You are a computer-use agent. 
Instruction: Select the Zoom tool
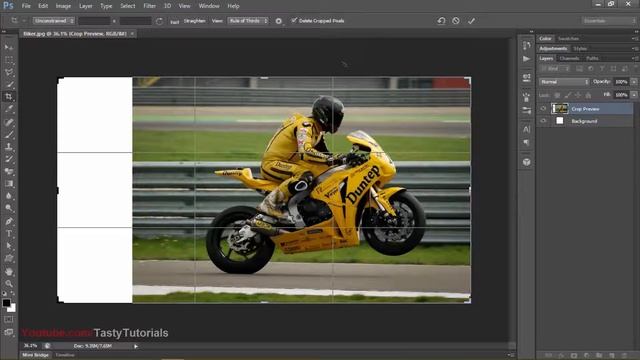pos(9,283)
